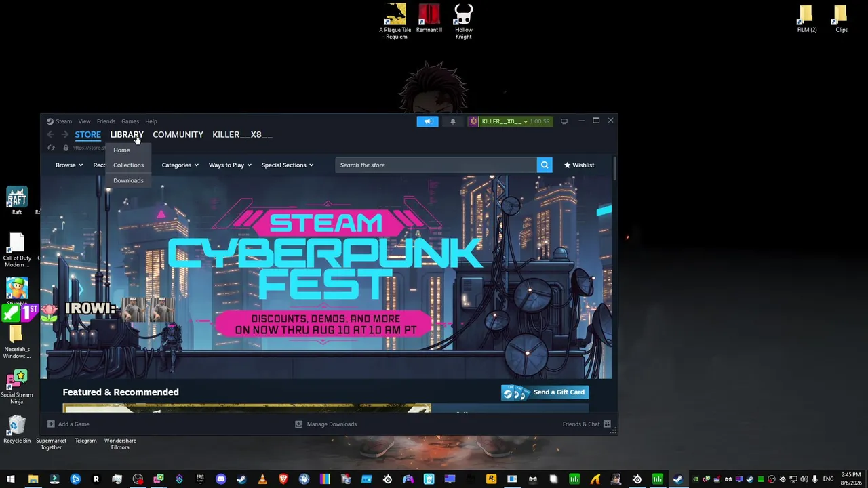868x488 pixels.
Task: Open Rockstar Games Launcher on taskbar
Action: click(491, 479)
